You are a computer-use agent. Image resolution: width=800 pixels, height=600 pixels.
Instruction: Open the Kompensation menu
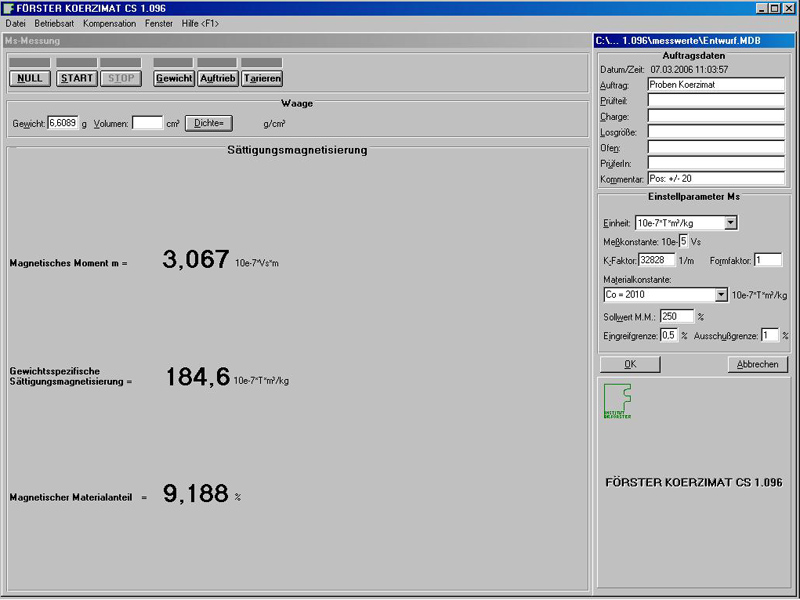pos(110,23)
